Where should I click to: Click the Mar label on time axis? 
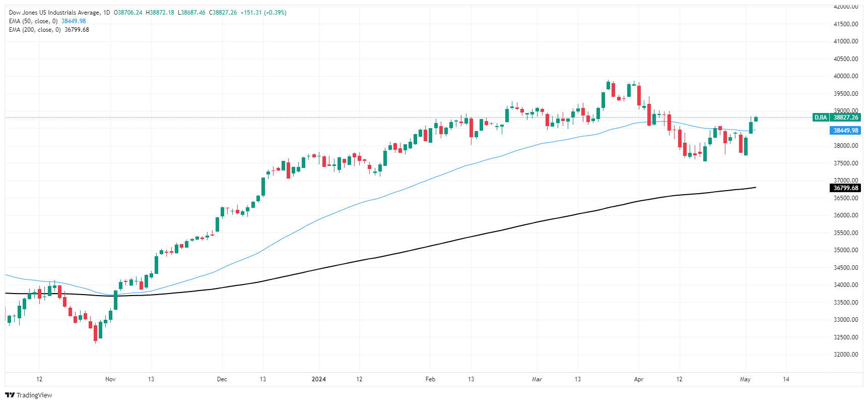(537, 379)
